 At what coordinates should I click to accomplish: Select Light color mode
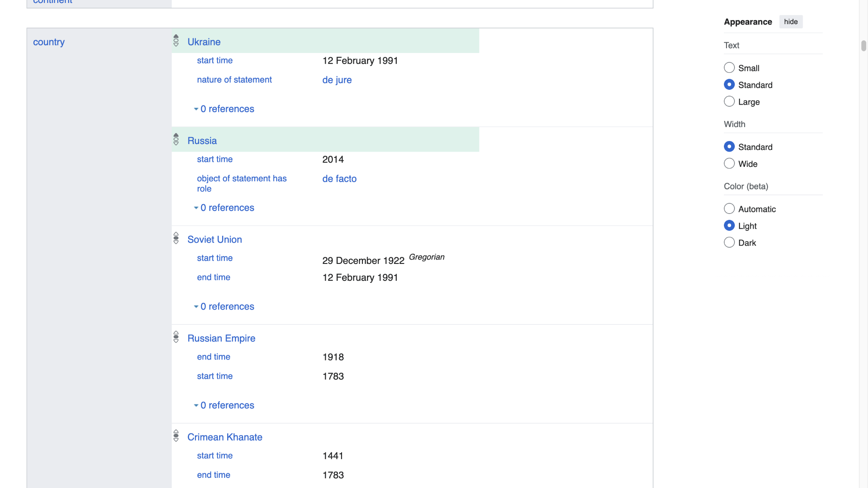729,226
